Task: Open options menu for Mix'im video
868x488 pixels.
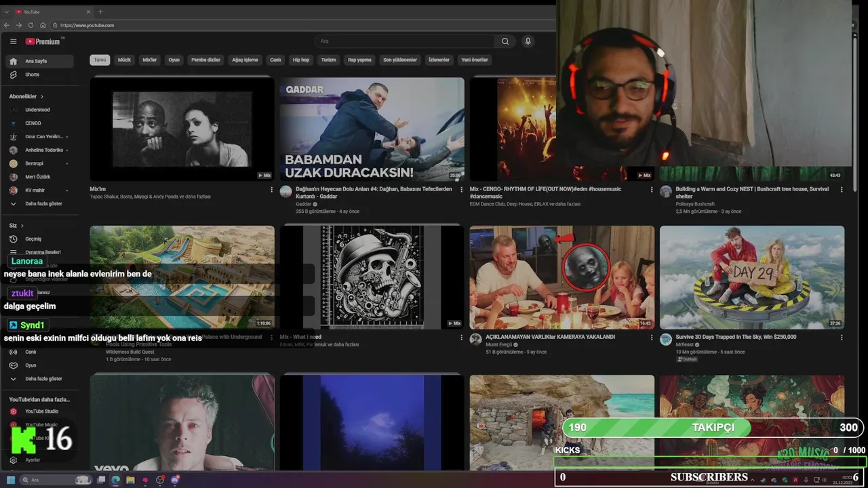Action: point(272,190)
